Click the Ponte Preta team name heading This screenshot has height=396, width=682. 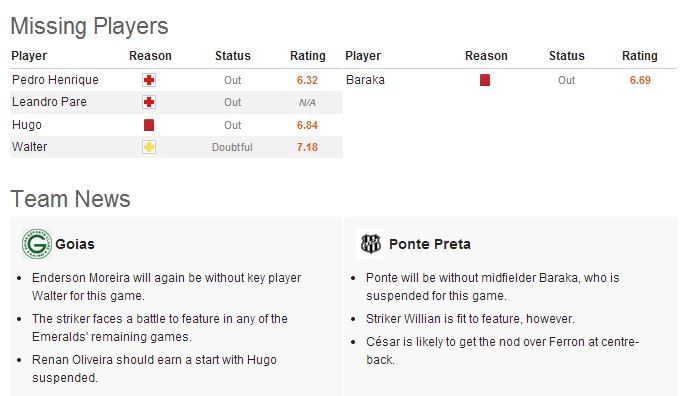(x=430, y=244)
